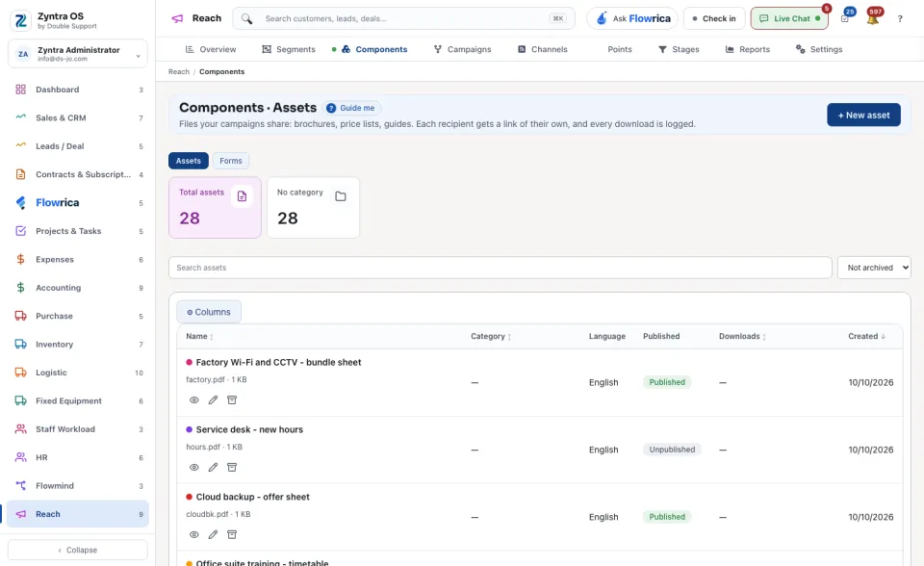Click the pink dot of Factory Wi-Fi asset
The width and height of the screenshot is (924, 566).
[190, 363]
